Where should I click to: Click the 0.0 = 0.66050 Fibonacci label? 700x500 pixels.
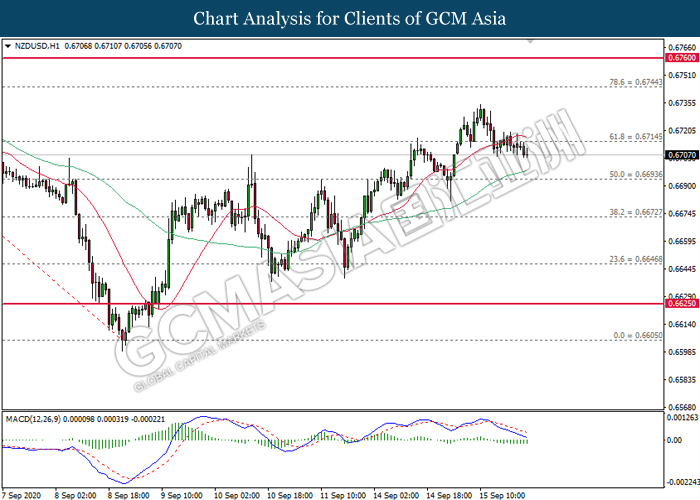(638, 335)
